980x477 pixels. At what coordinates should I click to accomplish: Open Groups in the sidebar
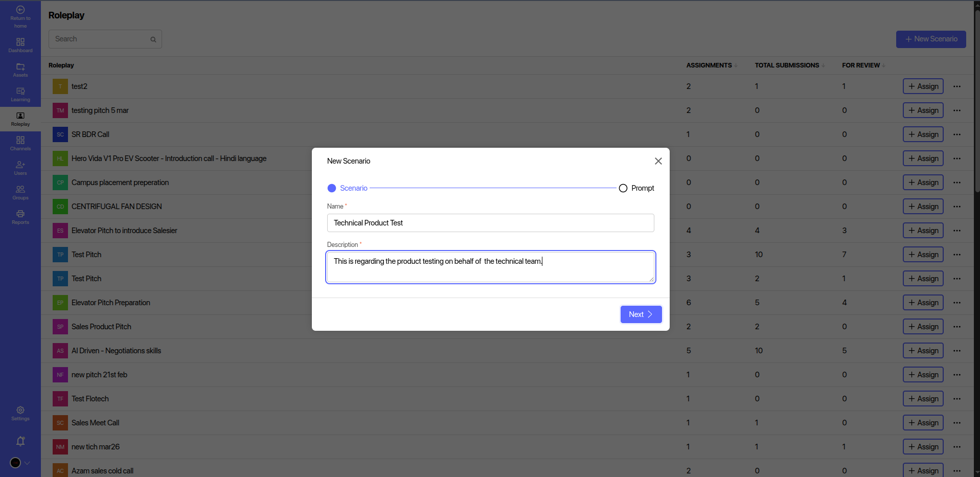pos(20,192)
